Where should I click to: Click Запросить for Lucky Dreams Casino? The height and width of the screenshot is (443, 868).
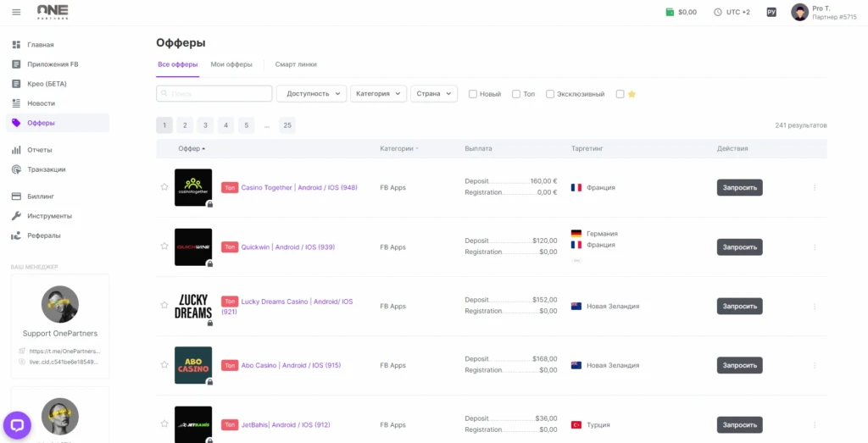pos(739,307)
